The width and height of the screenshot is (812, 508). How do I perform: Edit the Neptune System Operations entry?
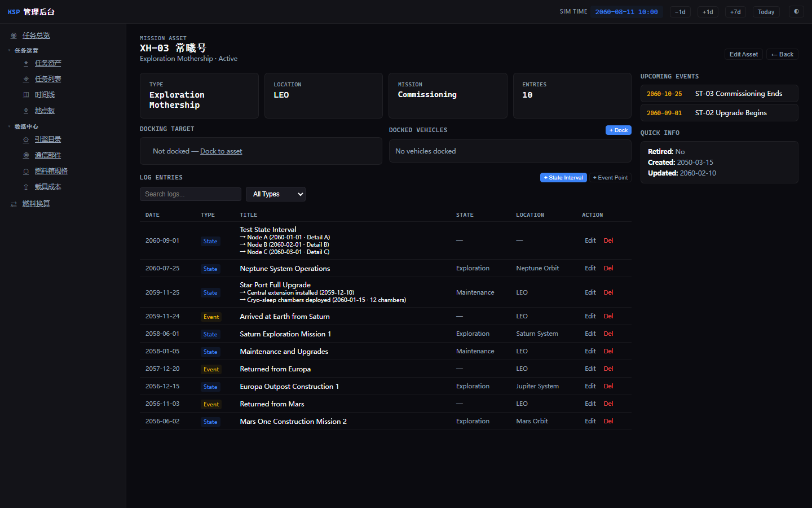(x=590, y=268)
